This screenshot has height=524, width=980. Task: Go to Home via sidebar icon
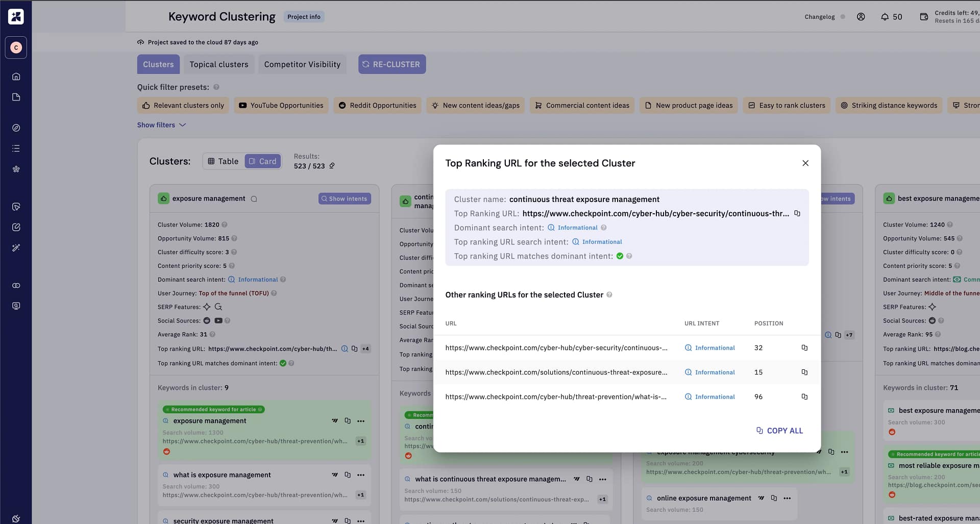(16, 77)
